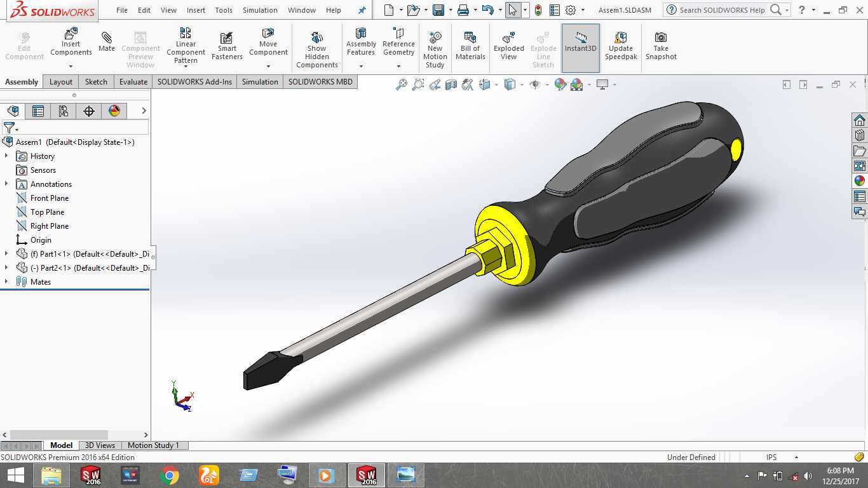Click Show Hidden Components
This screenshot has height=488, width=868.
317,50
